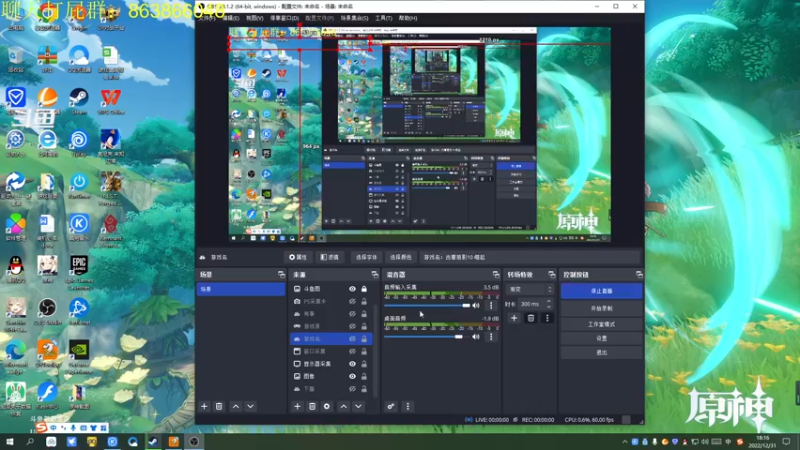Viewport: 800px width, 450px height.
Task: Open the 场景集合(S) menu
Action: [355, 18]
